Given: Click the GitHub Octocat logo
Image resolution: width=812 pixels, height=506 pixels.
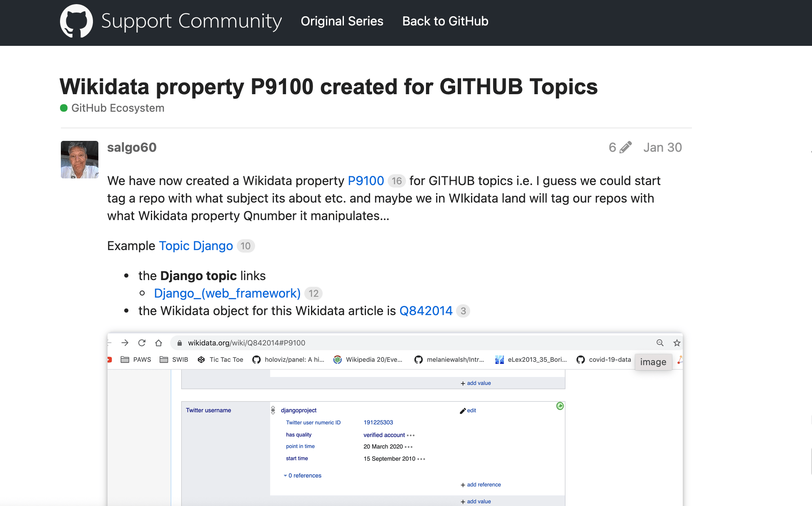Looking at the screenshot, I should click(76, 21).
